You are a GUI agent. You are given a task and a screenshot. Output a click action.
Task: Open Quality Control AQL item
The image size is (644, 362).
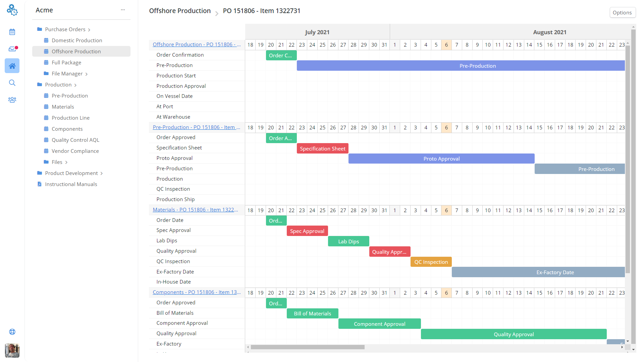(75, 140)
